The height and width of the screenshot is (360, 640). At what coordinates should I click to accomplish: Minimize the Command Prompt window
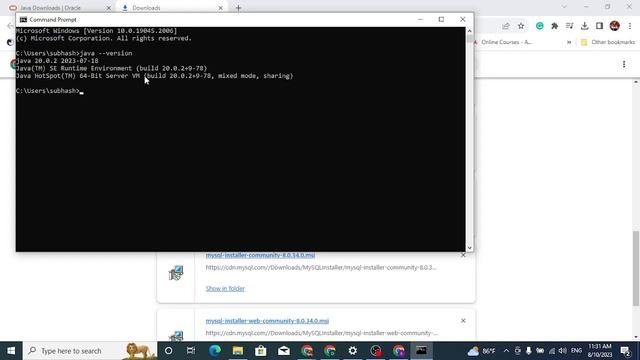point(420,19)
